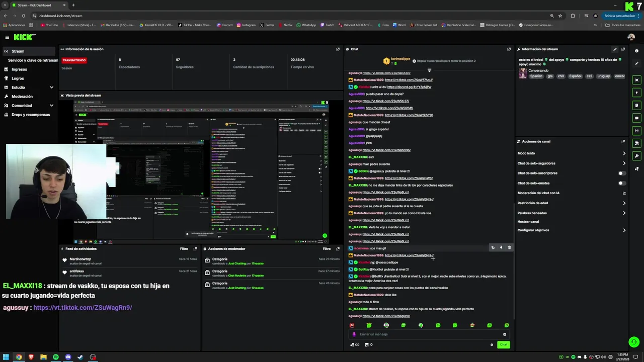Pop out Feed de actividades panel
The width and height of the screenshot is (644, 362).
[195, 249]
